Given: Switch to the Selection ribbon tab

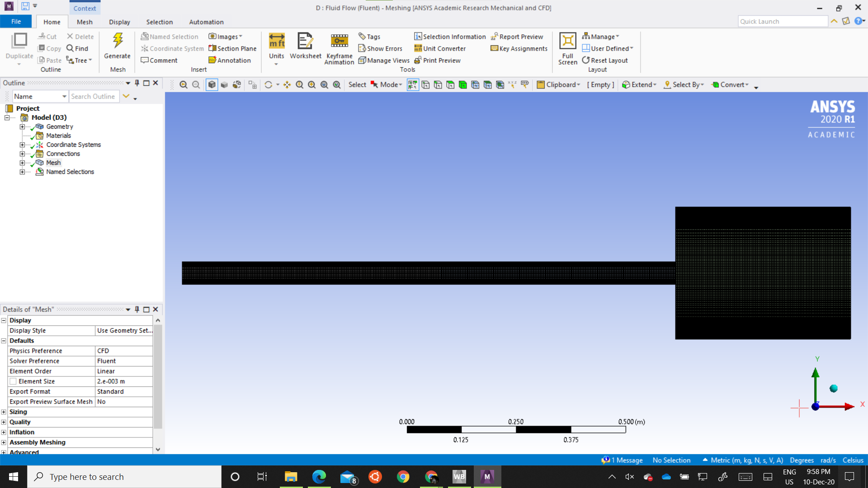Looking at the screenshot, I should (159, 22).
